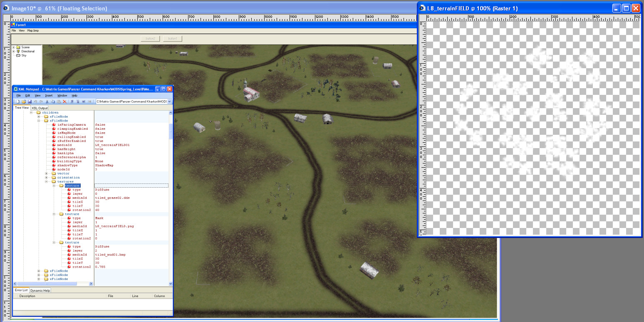Click the ShadowMap value in XML Notepad

[x=104, y=166]
